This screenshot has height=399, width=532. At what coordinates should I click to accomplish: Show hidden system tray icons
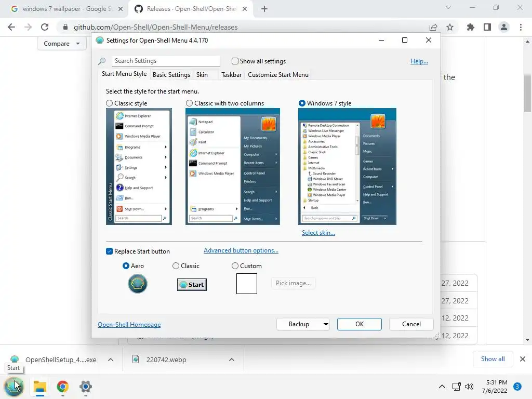click(442, 387)
